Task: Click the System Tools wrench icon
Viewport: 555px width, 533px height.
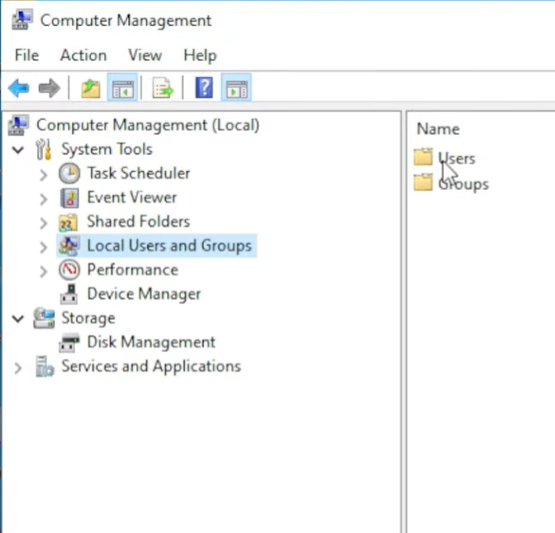Action: coord(44,149)
